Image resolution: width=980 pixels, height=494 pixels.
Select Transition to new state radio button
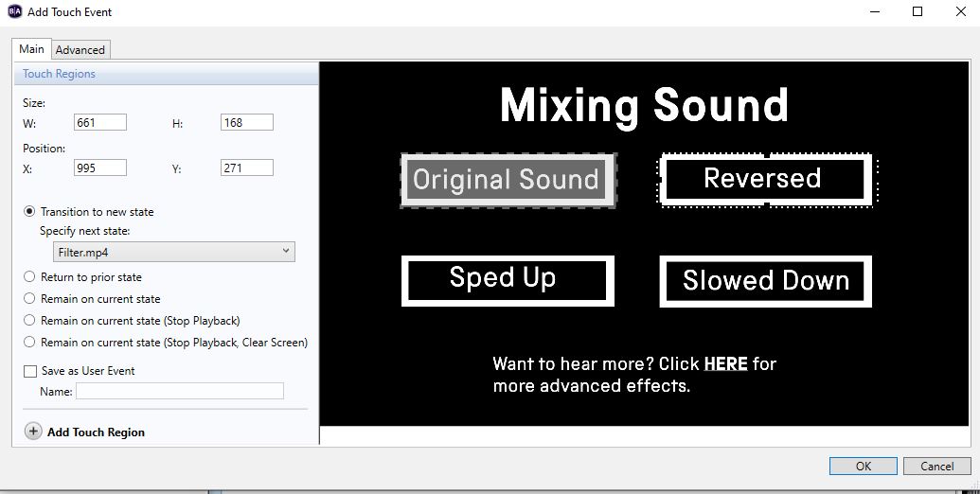tap(29, 212)
